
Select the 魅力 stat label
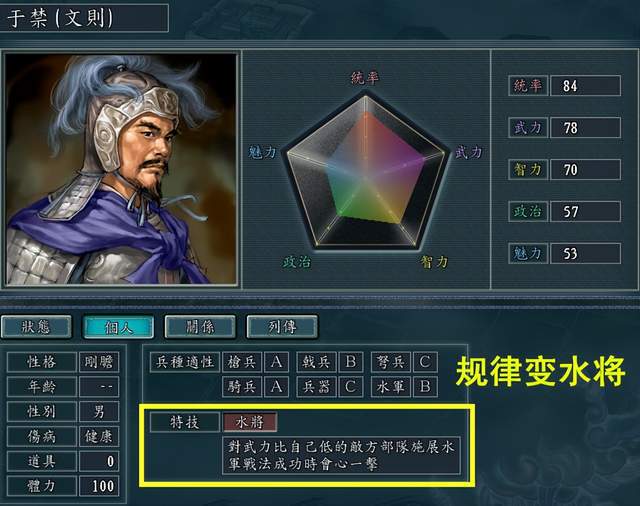(528, 253)
